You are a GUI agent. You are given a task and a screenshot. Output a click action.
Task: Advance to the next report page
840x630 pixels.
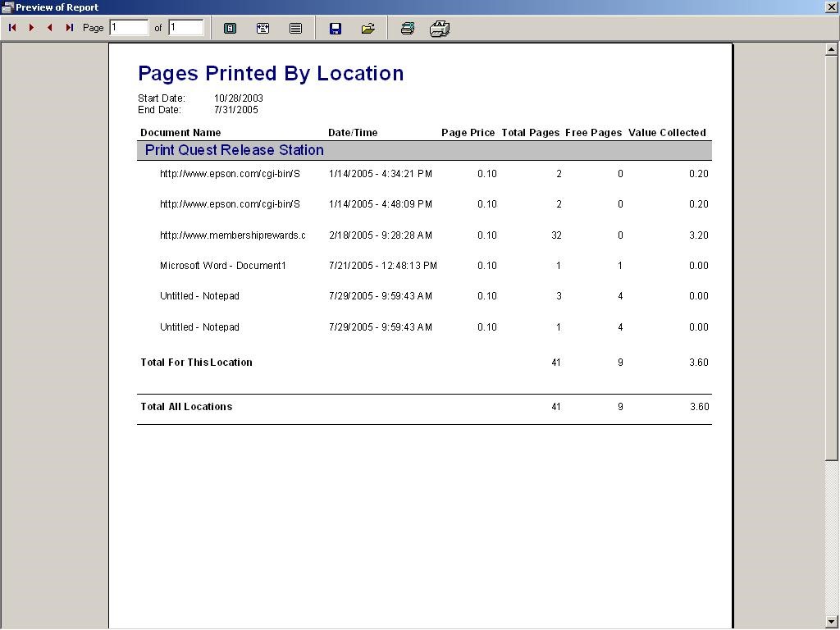pyautogui.click(x=32, y=27)
